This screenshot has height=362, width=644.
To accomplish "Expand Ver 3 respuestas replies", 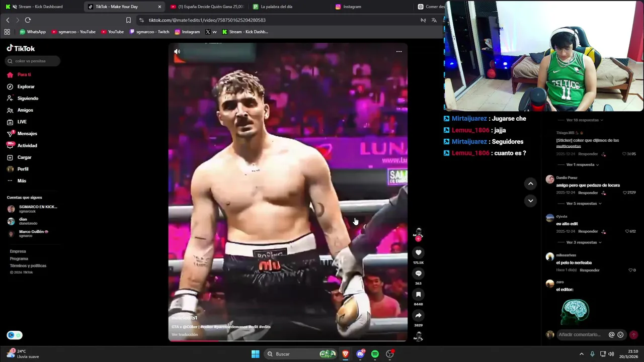I will tap(584, 242).
